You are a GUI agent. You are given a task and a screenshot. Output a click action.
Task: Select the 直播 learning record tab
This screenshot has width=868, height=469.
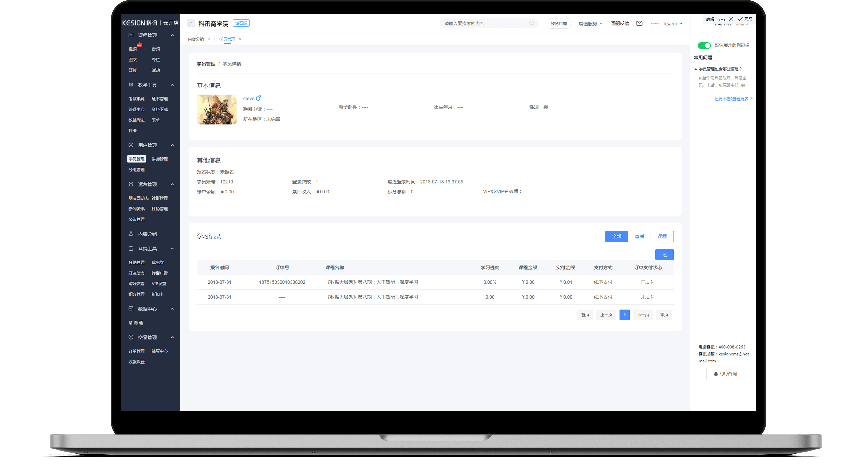[x=639, y=236]
